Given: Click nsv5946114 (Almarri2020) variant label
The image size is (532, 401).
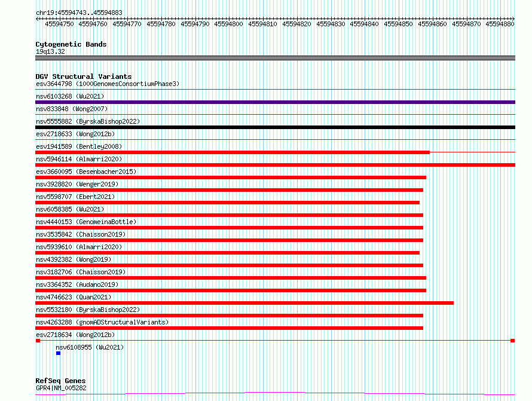Looking at the screenshot, I should click(79, 159).
